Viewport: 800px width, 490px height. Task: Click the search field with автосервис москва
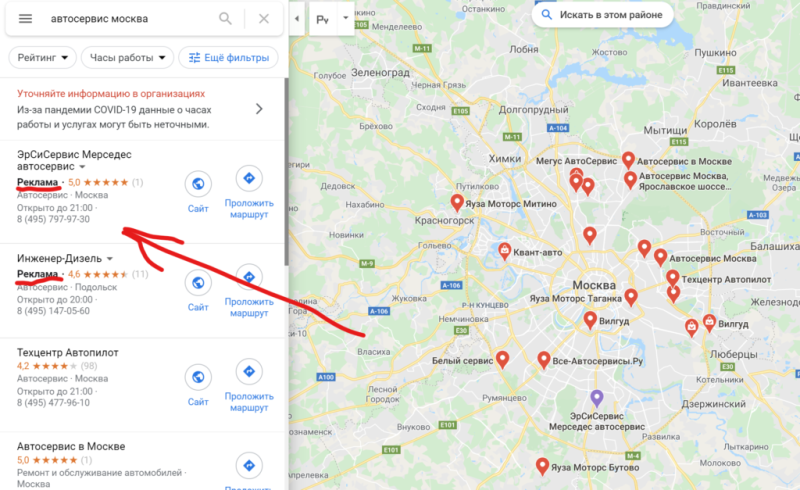(x=130, y=19)
